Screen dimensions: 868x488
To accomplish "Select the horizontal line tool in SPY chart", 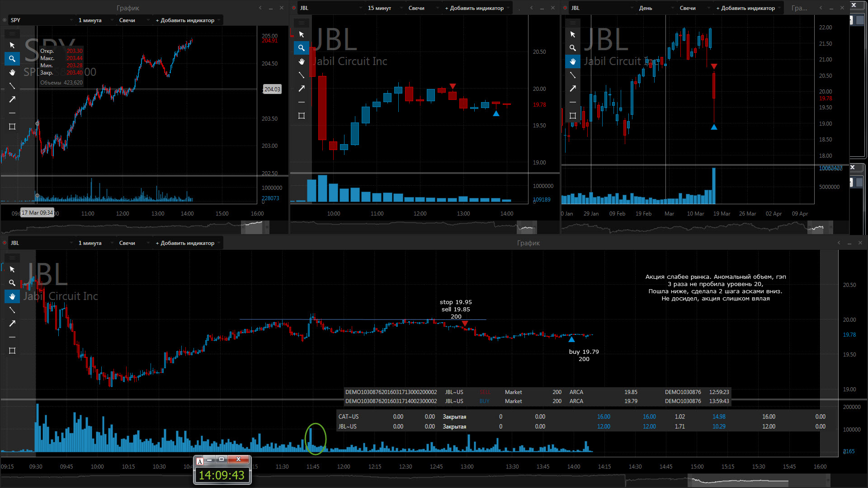I will (12, 113).
